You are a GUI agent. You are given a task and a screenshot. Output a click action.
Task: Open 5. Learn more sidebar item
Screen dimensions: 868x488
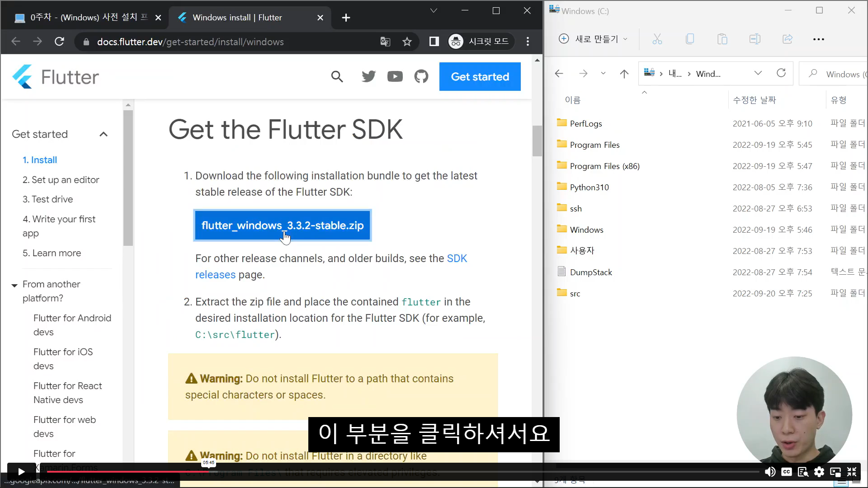pyautogui.click(x=52, y=253)
